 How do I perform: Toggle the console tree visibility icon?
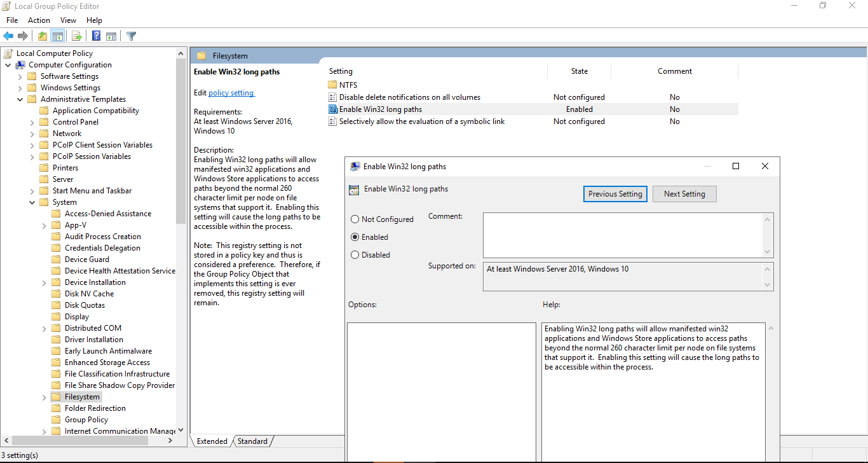pyautogui.click(x=58, y=36)
